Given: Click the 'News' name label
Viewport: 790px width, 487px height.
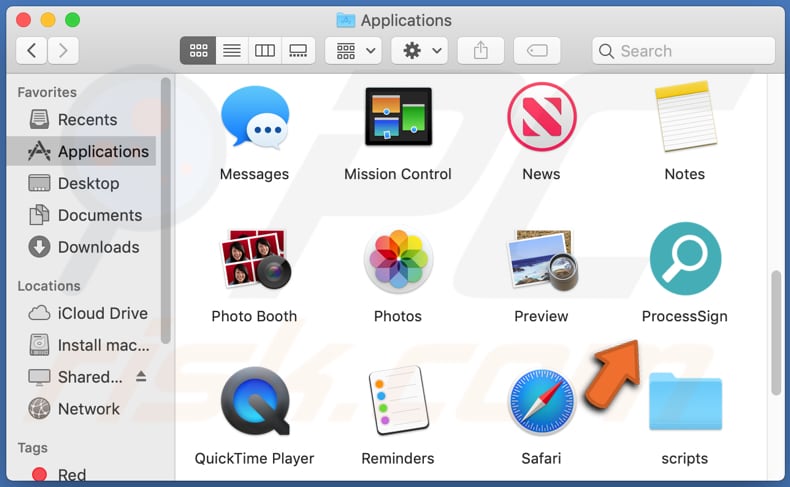Looking at the screenshot, I should [x=541, y=174].
